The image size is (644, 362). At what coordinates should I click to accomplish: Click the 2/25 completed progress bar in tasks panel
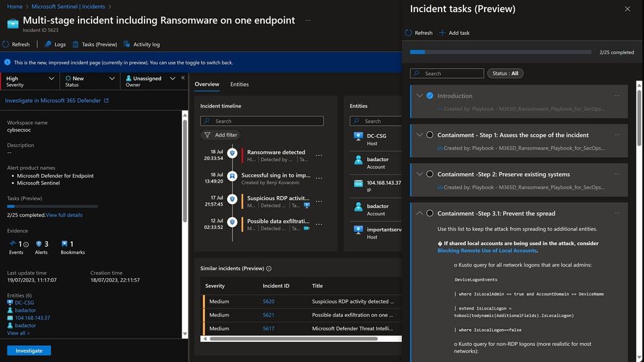(501, 52)
